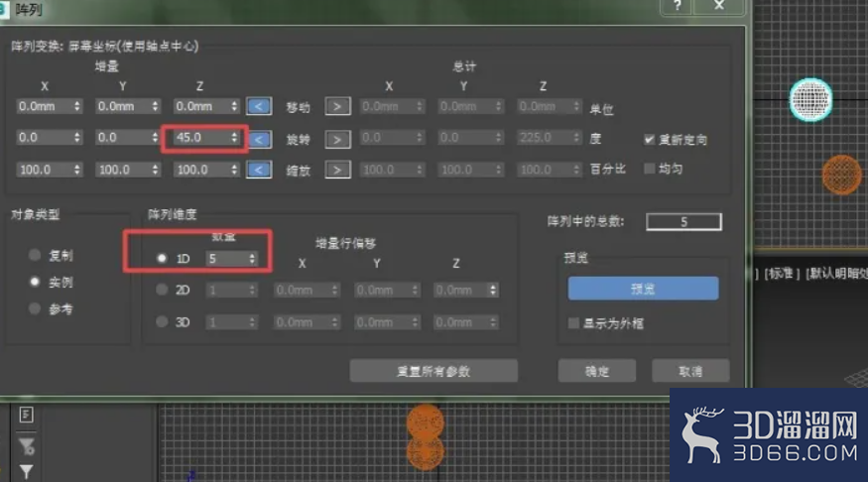
Task: Click the Cancel (取消) button
Action: (690, 371)
